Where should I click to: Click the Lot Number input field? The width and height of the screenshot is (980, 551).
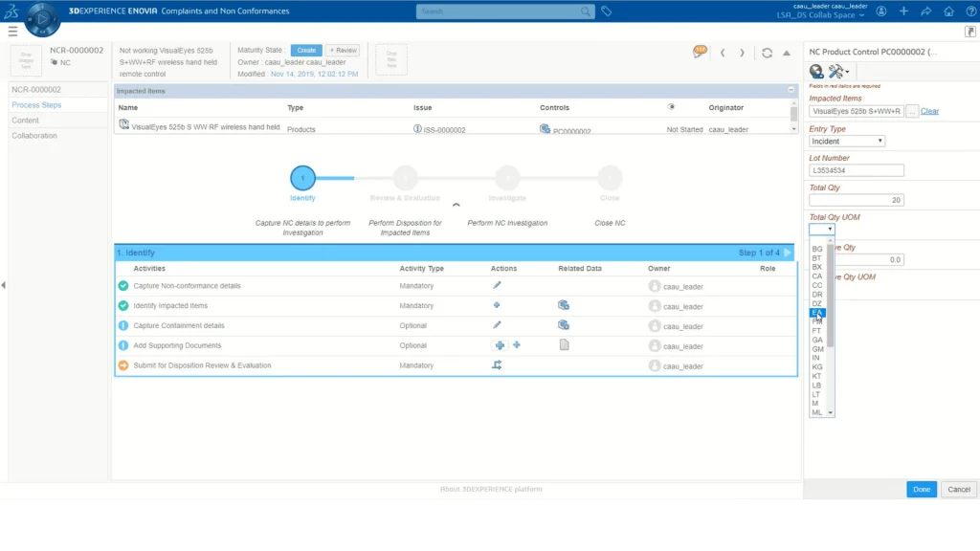[857, 170]
